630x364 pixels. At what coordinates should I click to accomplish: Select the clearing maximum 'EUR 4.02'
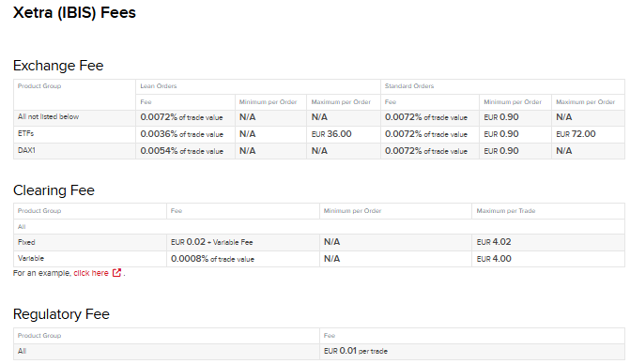tap(494, 242)
